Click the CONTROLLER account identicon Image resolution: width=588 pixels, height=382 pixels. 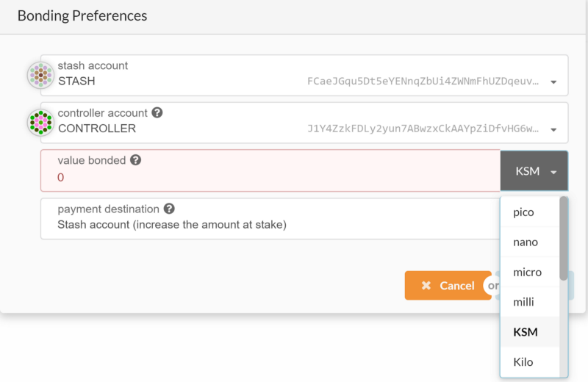click(x=41, y=122)
